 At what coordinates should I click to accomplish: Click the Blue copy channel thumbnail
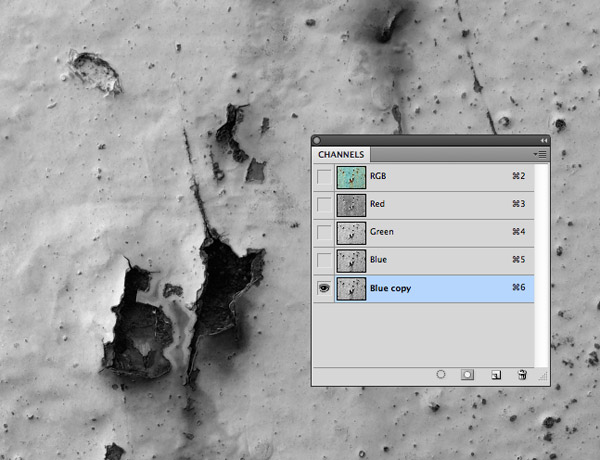350,289
